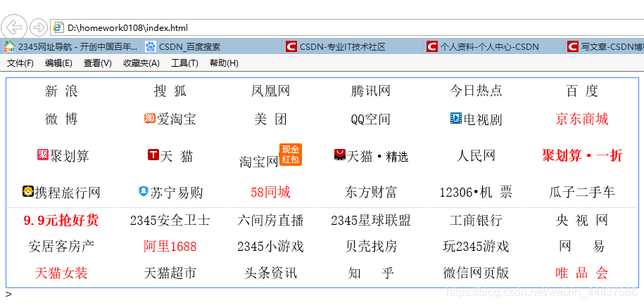
Task: Open the 人民网 link
Action: pyautogui.click(x=476, y=155)
